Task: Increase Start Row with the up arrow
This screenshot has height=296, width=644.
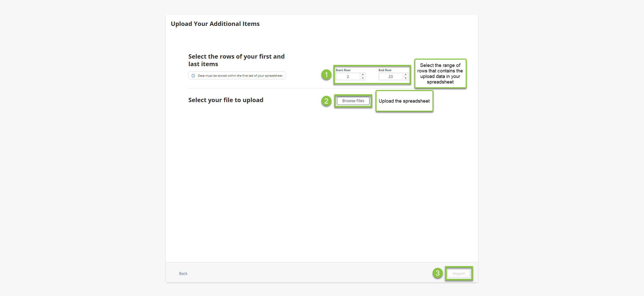Action: [363, 75]
